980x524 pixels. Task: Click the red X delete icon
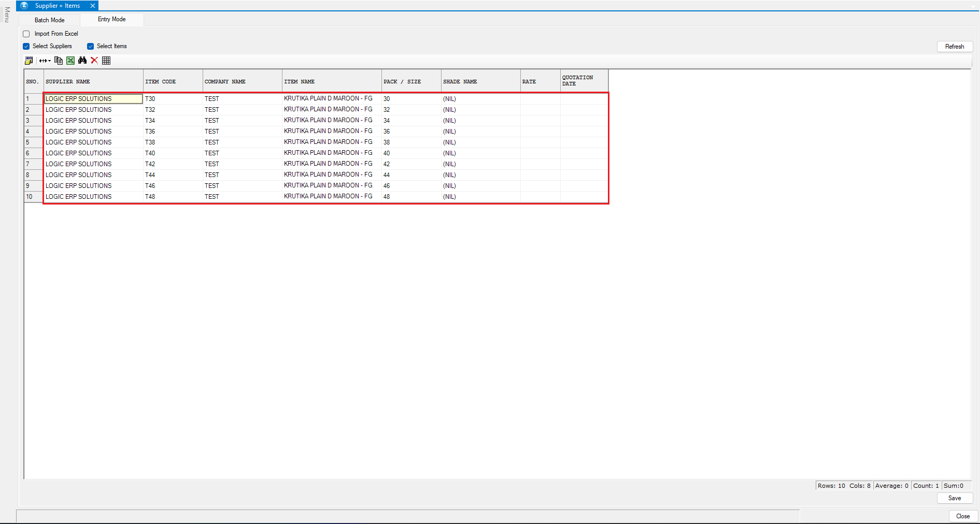[x=94, y=61]
